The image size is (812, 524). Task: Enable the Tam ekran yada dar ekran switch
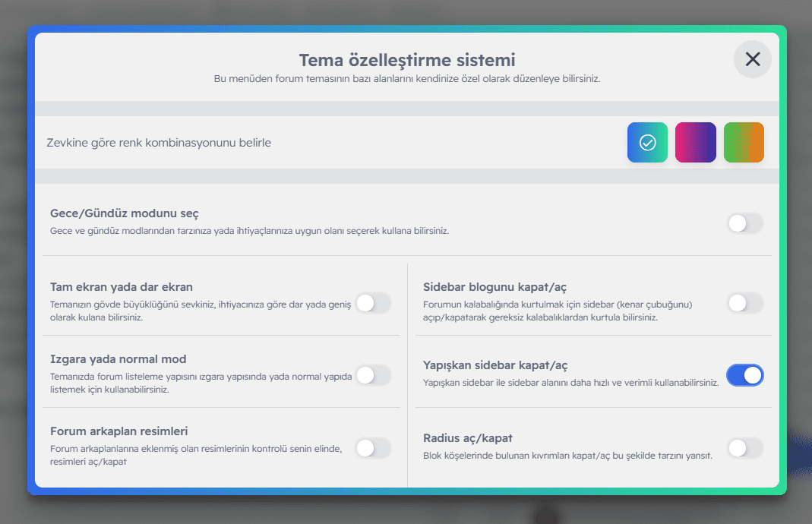(x=373, y=303)
